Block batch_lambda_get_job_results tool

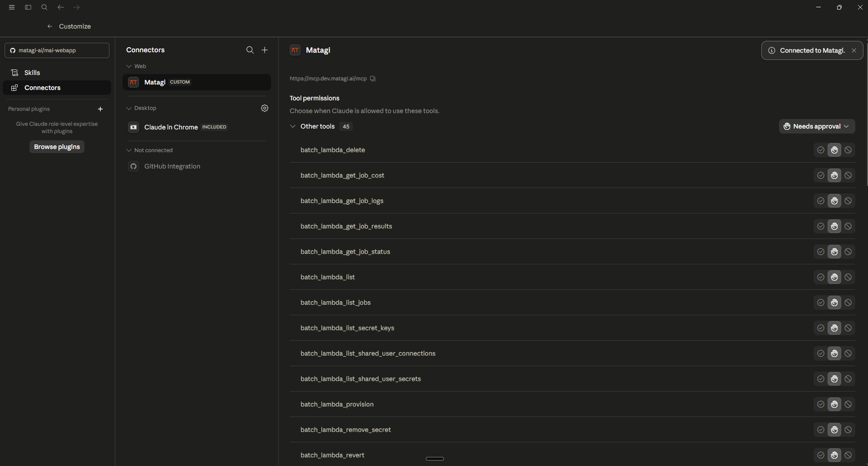click(848, 226)
